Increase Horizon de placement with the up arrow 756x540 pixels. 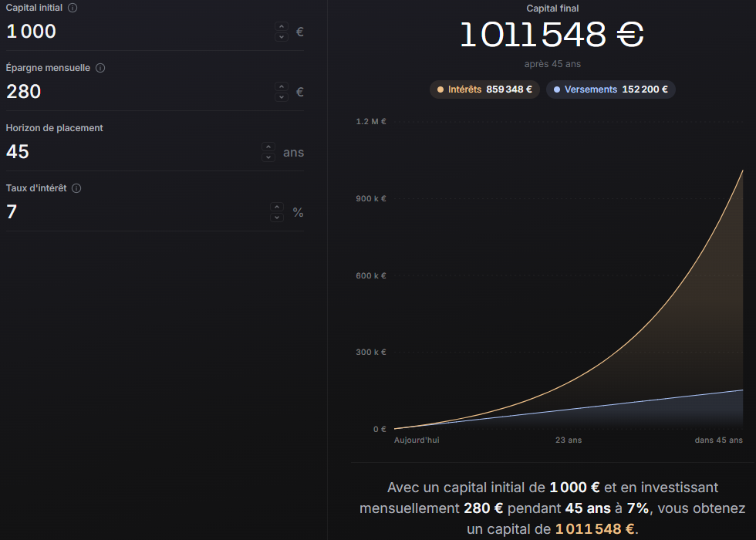[x=268, y=147]
